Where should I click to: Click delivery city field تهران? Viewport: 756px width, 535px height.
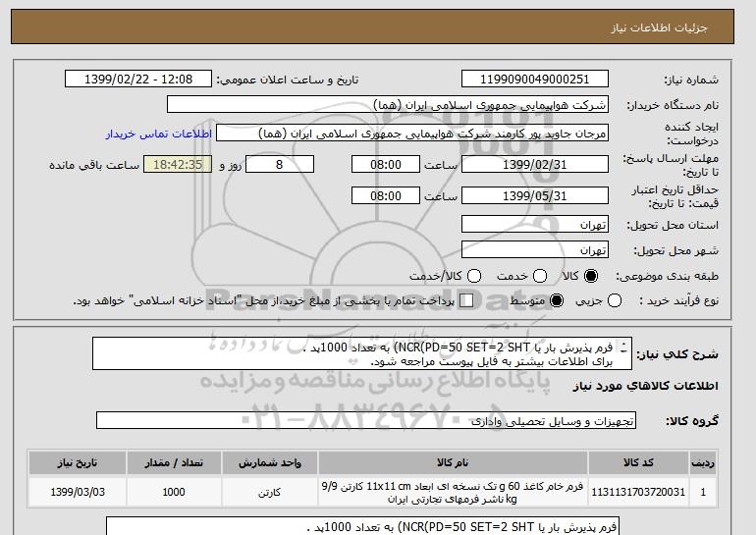(x=535, y=249)
